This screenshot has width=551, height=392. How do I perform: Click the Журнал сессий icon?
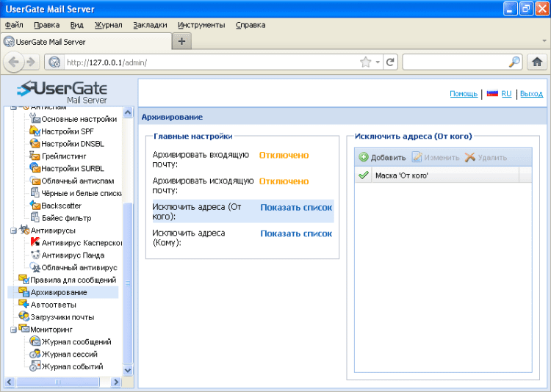35,353
